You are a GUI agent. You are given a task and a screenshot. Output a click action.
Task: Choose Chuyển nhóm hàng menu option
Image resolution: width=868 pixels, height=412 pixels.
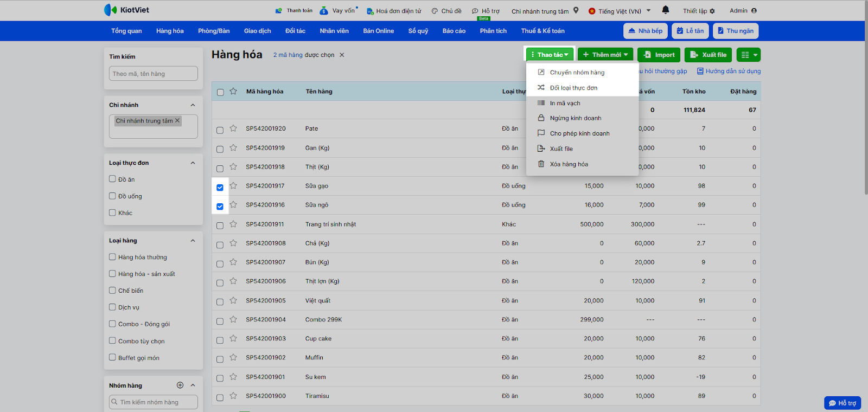coord(577,73)
